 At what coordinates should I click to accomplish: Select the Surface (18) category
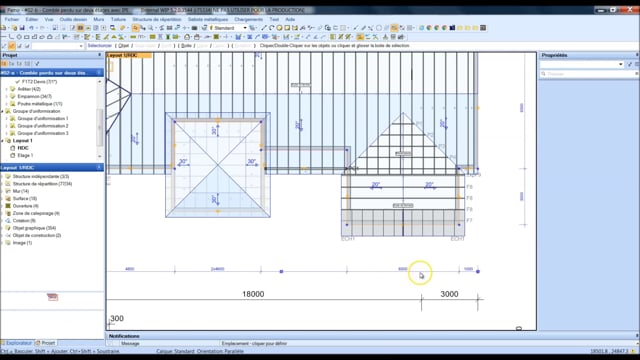(24, 198)
